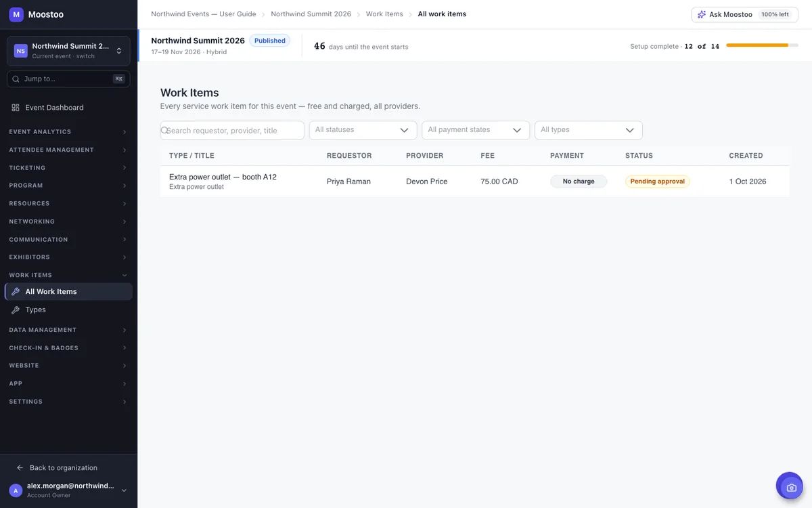This screenshot has height=508, width=812.
Task: Open the Types sidebar item
Action: pyautogui.click(x=68, y=310)
